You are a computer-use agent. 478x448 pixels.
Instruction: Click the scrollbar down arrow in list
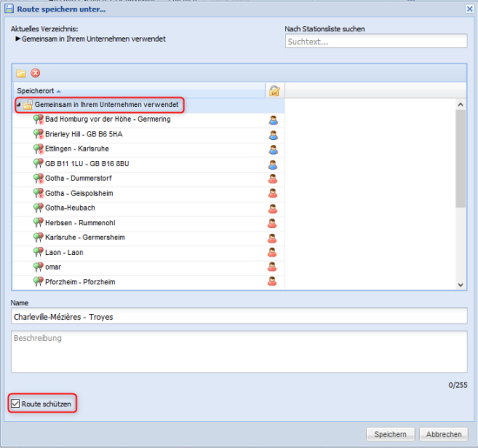(461, 285)
